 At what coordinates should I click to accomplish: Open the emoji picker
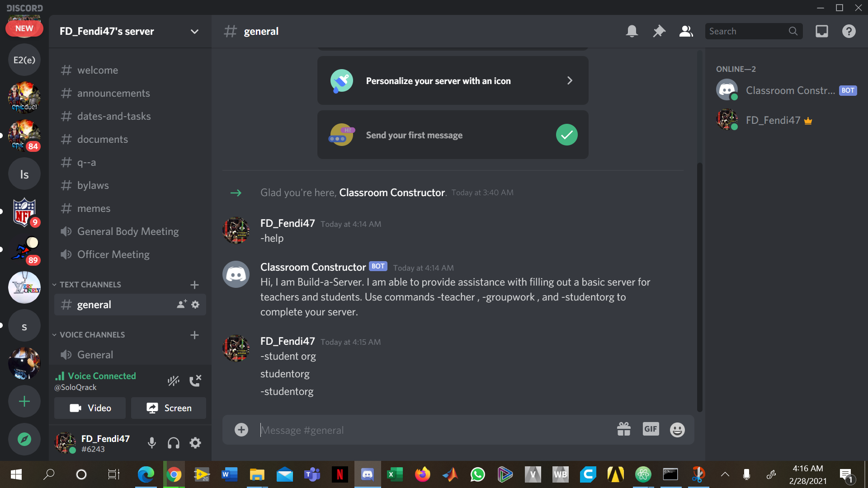pyautogui.click(x=677, y=430)
